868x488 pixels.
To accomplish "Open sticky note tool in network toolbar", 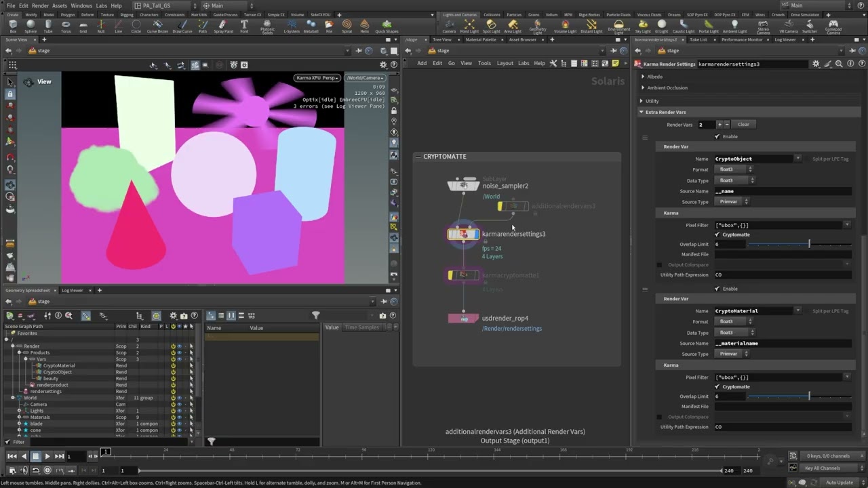I will 616,63.
